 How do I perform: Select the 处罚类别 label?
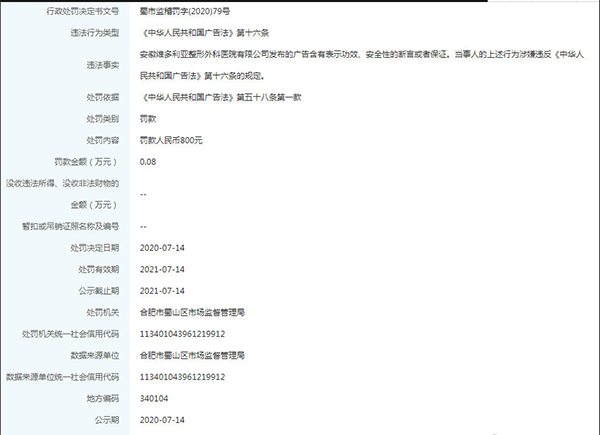pyautogui.click(x=103, y=119)
